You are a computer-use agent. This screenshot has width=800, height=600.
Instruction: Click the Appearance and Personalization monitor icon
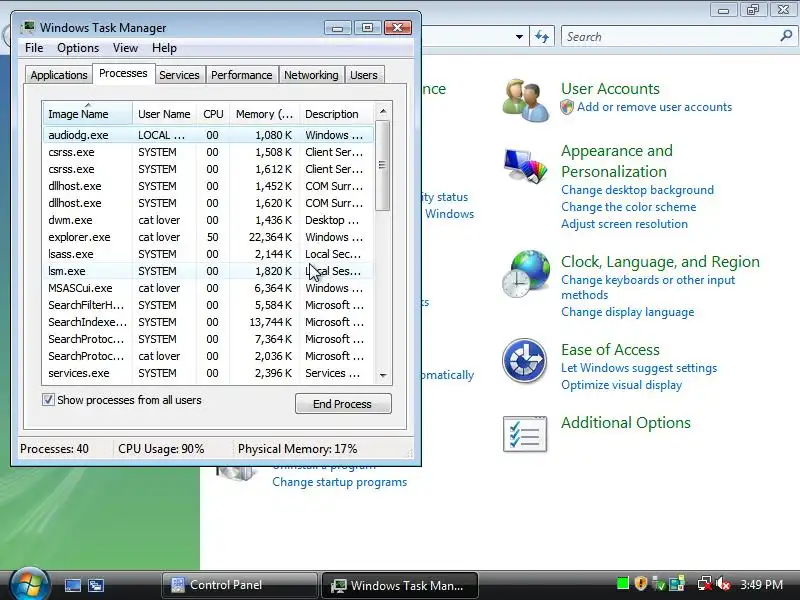coord(525,165)
